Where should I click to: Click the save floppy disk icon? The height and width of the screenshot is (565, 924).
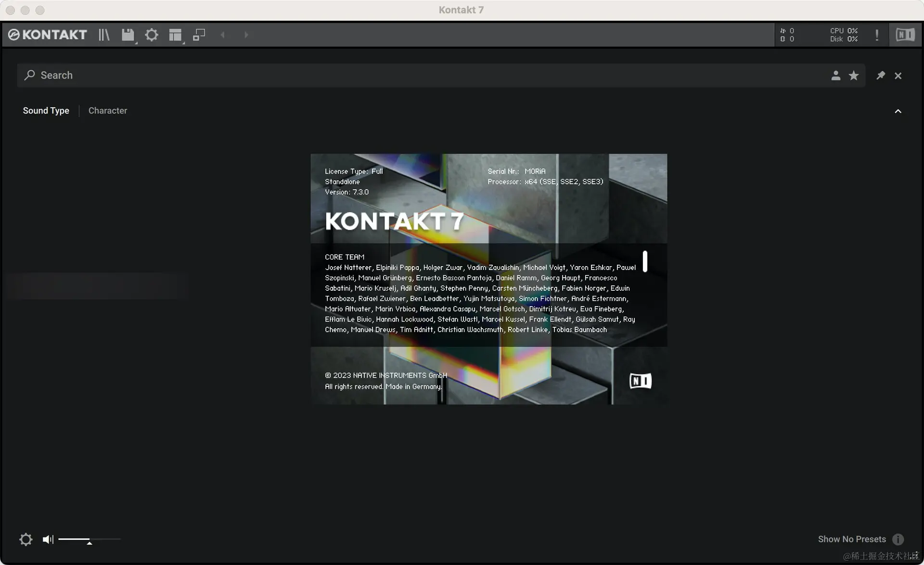[128, 35]
